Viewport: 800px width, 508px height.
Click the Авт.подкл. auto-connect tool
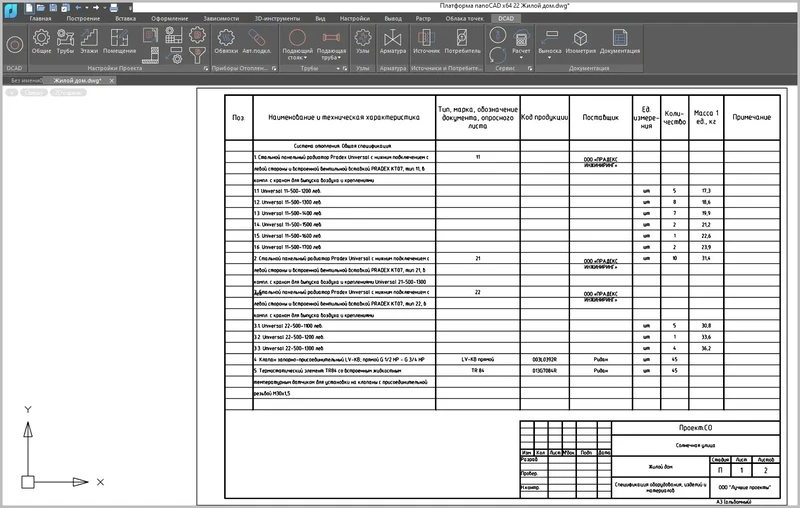257,40
